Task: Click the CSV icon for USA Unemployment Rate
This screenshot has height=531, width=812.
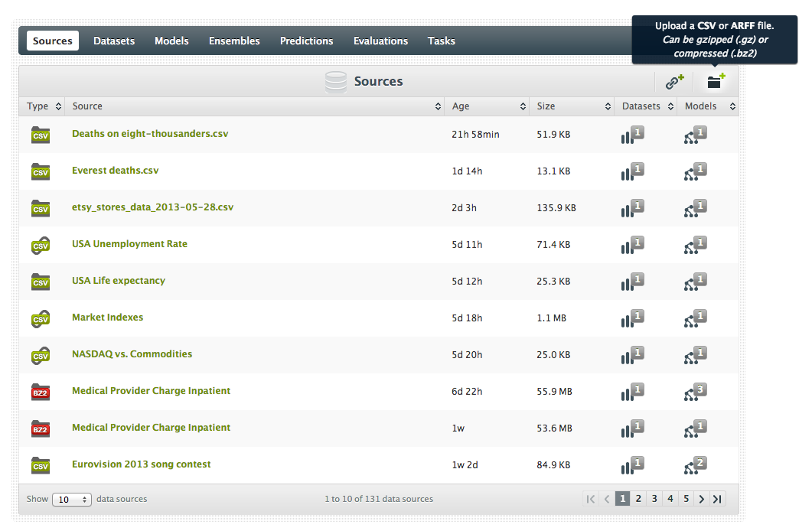Action: [40, 245]
